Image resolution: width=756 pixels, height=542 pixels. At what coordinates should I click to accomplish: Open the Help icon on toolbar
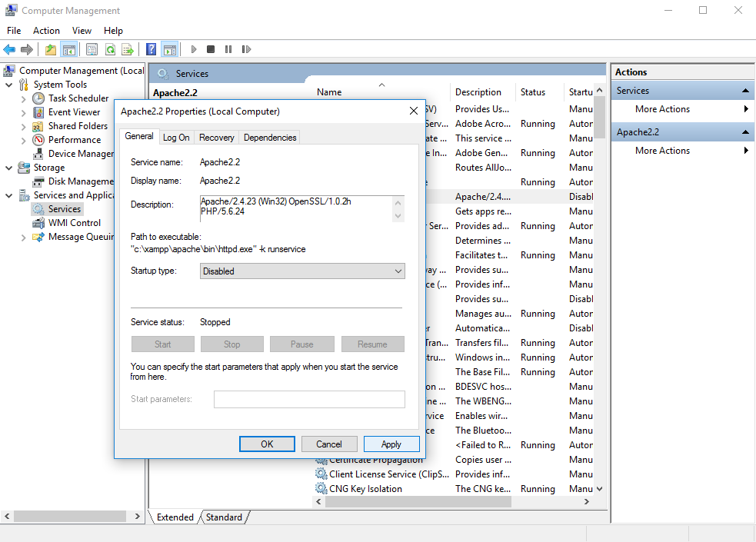pos(151,48)
